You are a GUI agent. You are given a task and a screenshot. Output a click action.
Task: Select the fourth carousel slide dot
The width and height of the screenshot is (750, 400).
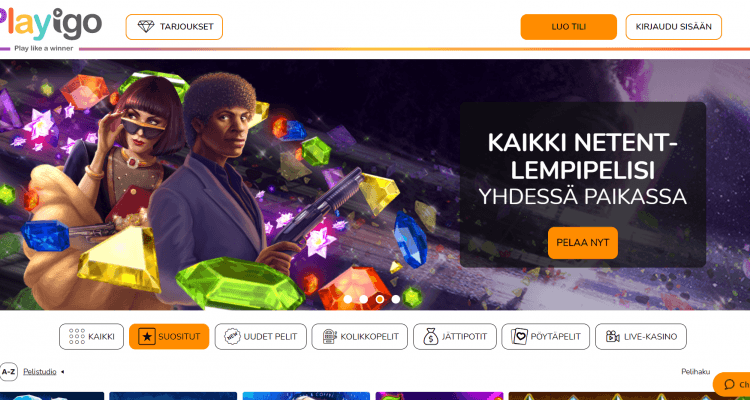click(396, 299)
